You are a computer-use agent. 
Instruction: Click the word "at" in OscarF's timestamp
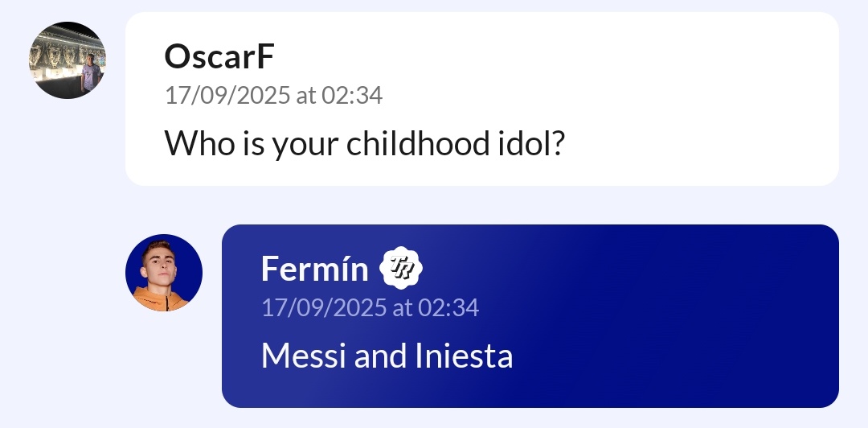[305, 96]
